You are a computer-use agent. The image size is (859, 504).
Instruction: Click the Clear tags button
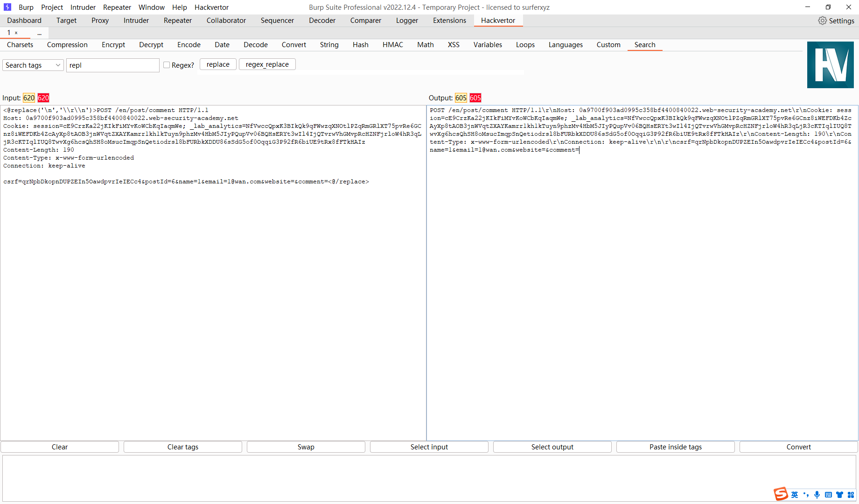point(183,447)
